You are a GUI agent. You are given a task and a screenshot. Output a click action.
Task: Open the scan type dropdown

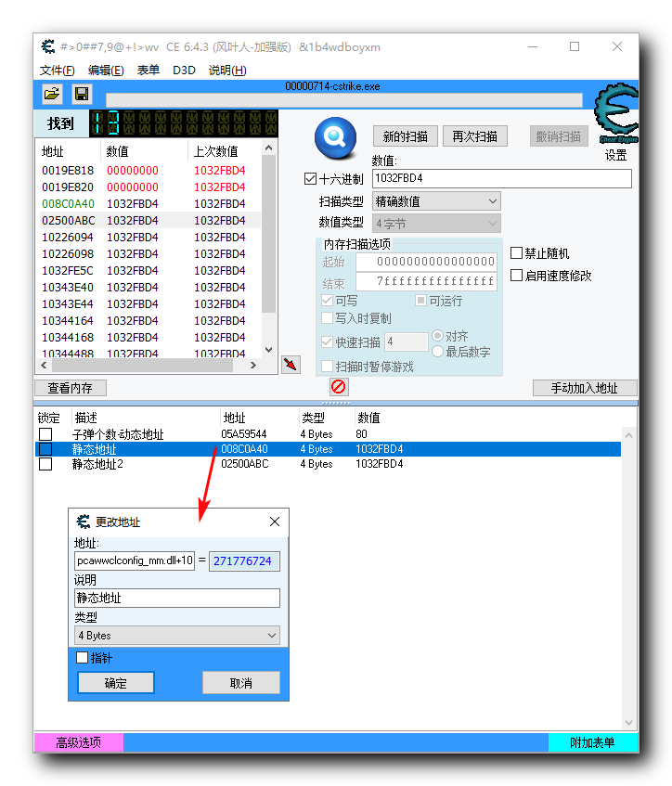(x=436, y=201)
